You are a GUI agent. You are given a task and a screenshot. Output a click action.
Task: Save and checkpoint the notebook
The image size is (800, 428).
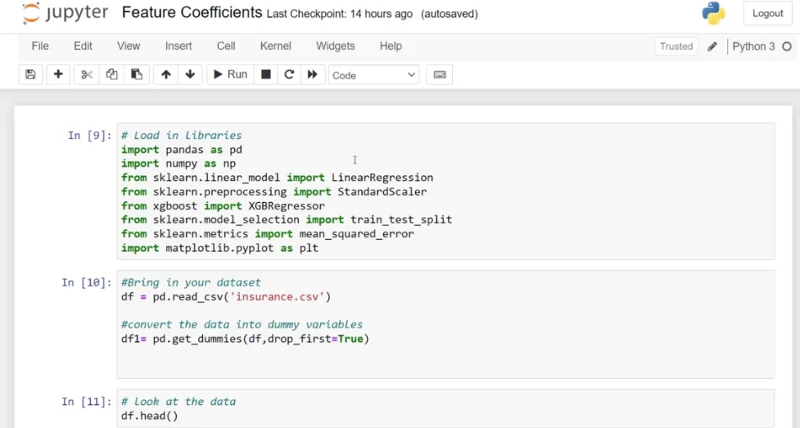click(31, 74)
